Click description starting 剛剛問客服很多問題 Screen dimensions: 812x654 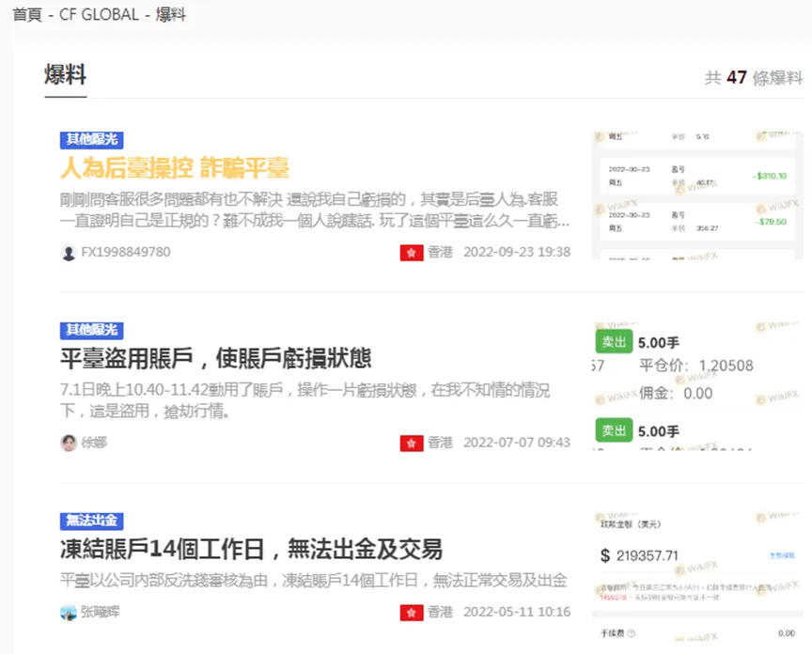pos(314,210)
